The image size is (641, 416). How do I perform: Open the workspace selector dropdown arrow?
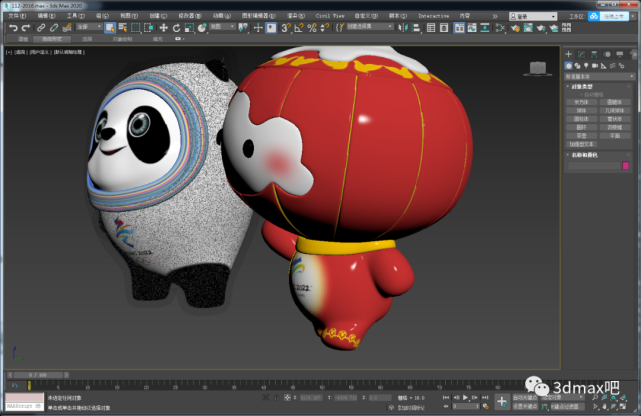(x=634, y=16)
